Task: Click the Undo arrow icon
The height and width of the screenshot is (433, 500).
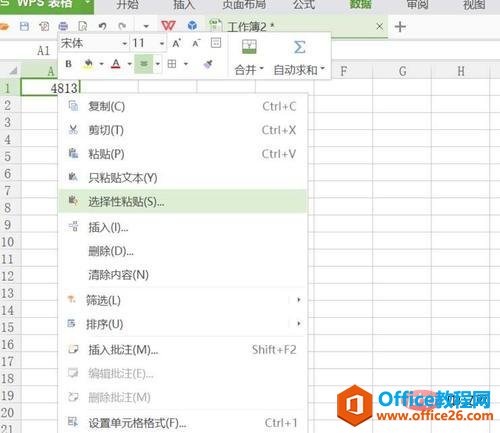Action: [102, 26]
